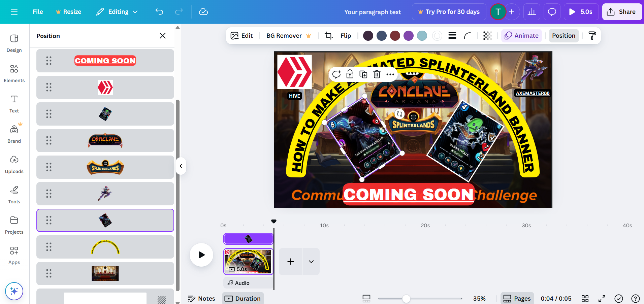Image resolution: width=644 pixels, height=304 pixels.
Task: Select the background hall image layer
Action: pos(105,273)
